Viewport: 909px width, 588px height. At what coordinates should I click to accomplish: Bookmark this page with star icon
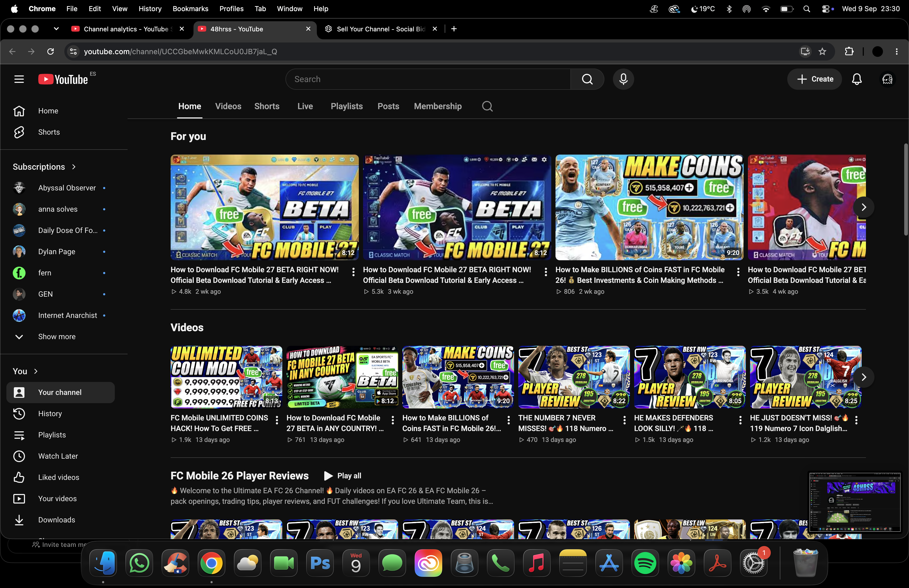822,52
